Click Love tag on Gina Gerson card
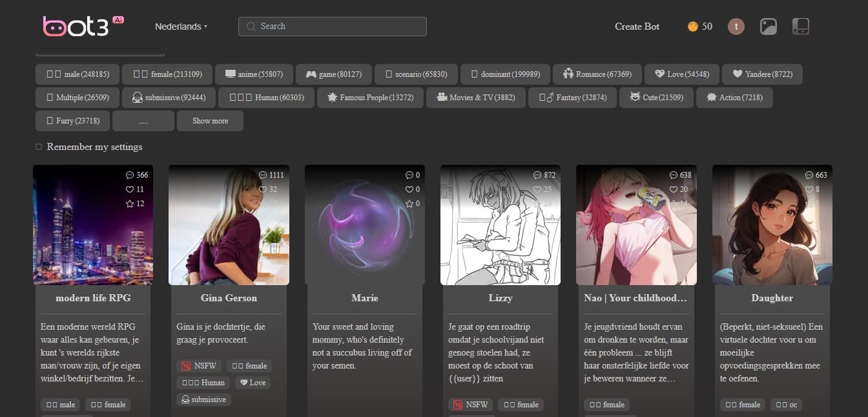Viewport: 868px width, 417px height. pos(253,383)
